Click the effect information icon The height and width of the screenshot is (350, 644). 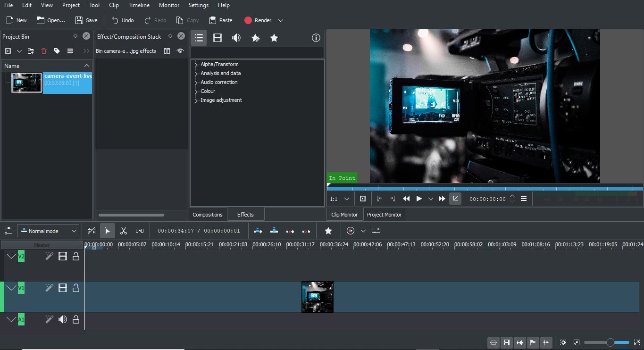[316, 38]
